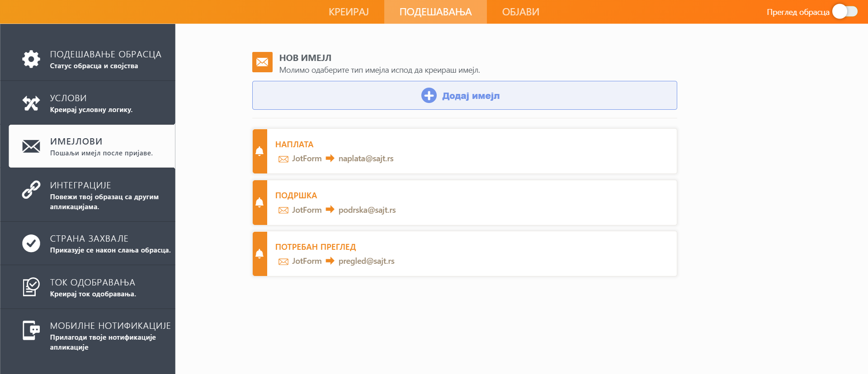The image size is (868, 374).
Task: Click the small envelope icon in Потребан преглед row
Action: (283, 262)
